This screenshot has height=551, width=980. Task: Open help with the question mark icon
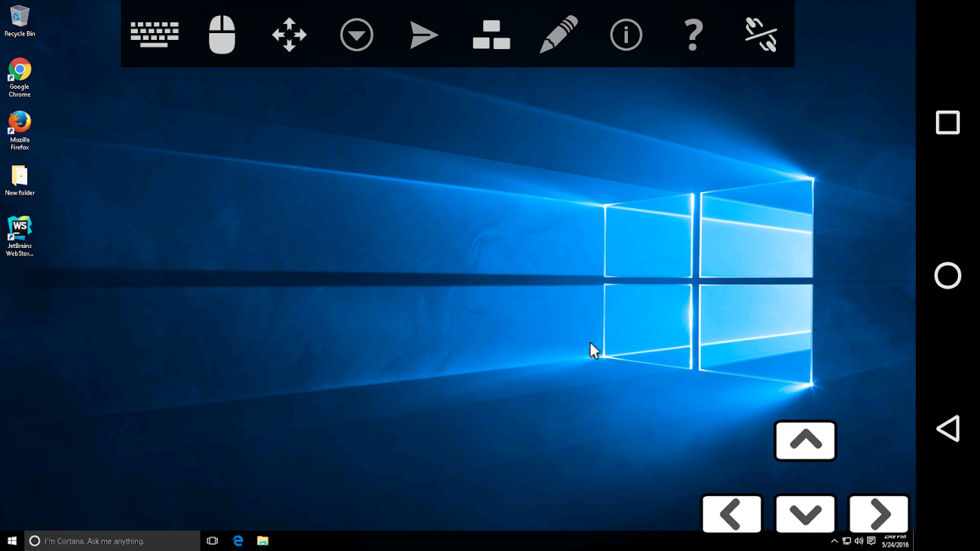693,34
